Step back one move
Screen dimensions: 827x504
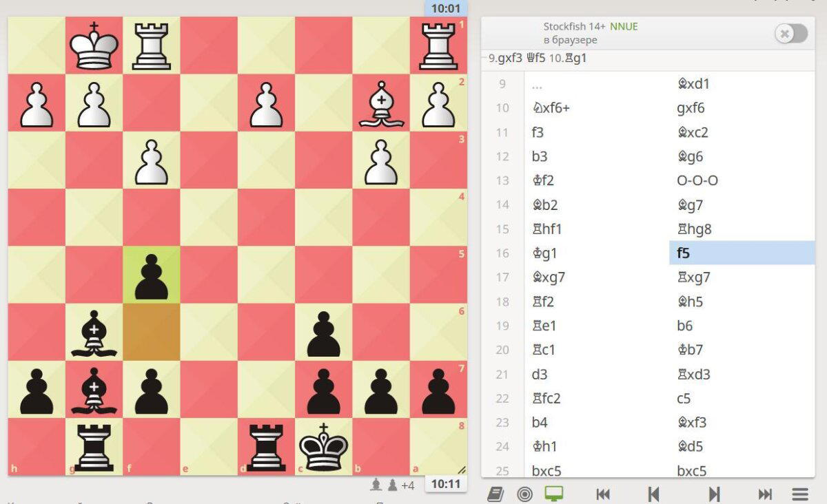(x=654, y=494)
